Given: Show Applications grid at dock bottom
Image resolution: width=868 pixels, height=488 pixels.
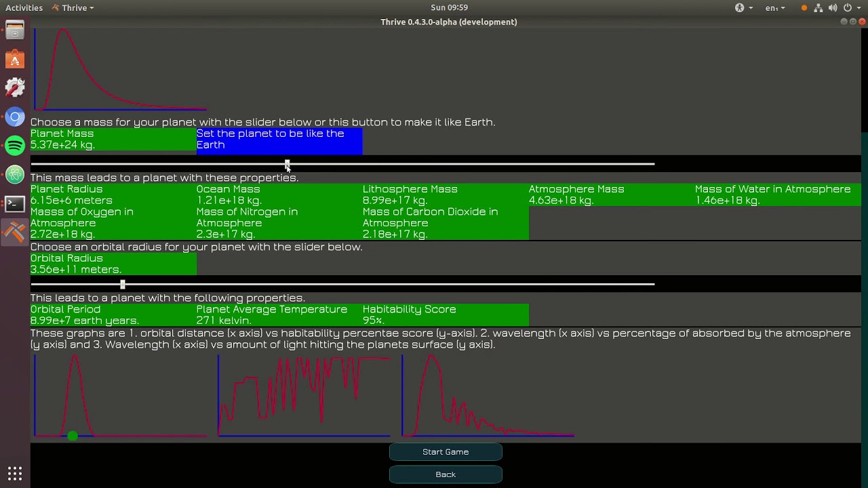Looking at the screenshot, I should pyautogui.click(x=15, y=472).
